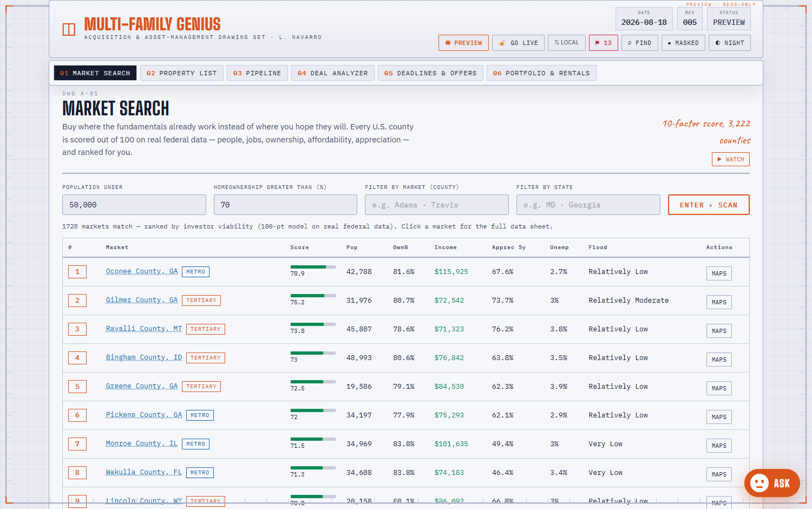Open the 01 Market Search tab
The height and width of the screenshot is (509, 812).
[95, 73]
